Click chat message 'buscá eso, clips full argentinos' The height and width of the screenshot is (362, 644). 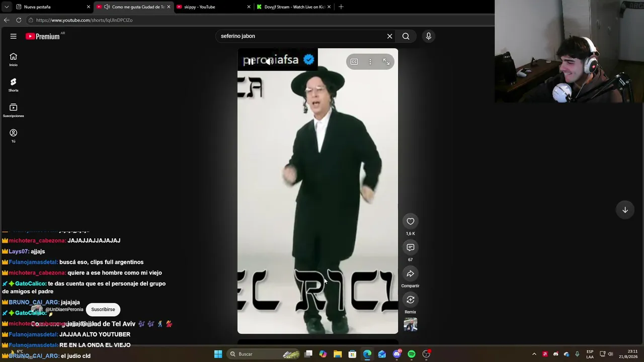point(101,262)
